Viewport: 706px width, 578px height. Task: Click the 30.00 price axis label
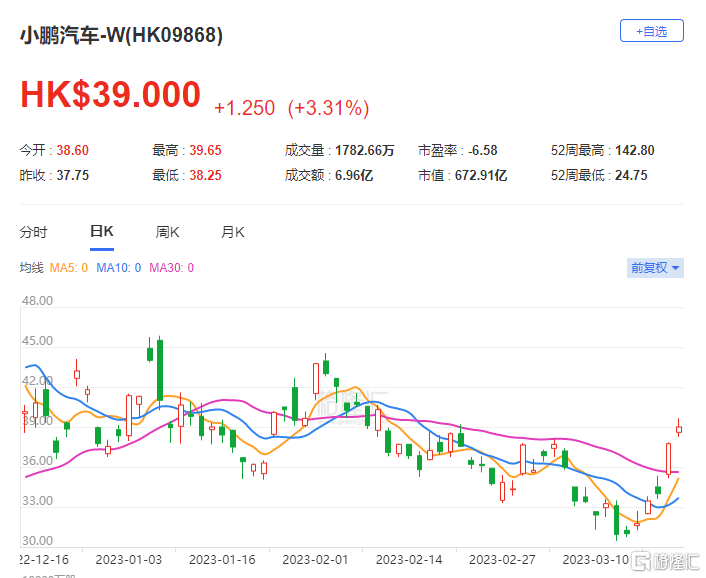coord(37,541)
